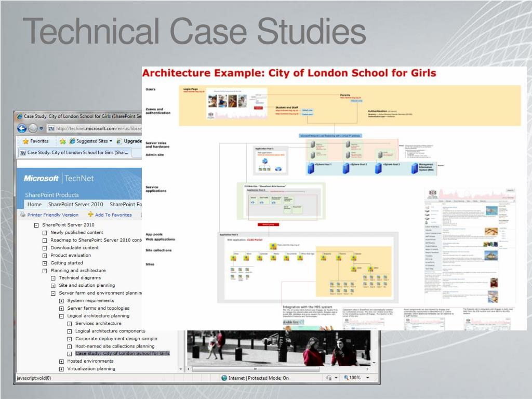Click the horizontal scrollbar right arrow
The width and height of the screenshot is (532, 399).
click(367, 369)
